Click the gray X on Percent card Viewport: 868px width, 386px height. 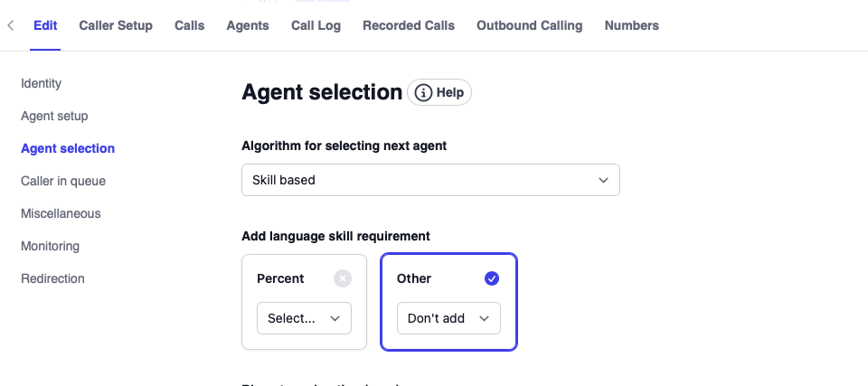click(x=342, y=278)
